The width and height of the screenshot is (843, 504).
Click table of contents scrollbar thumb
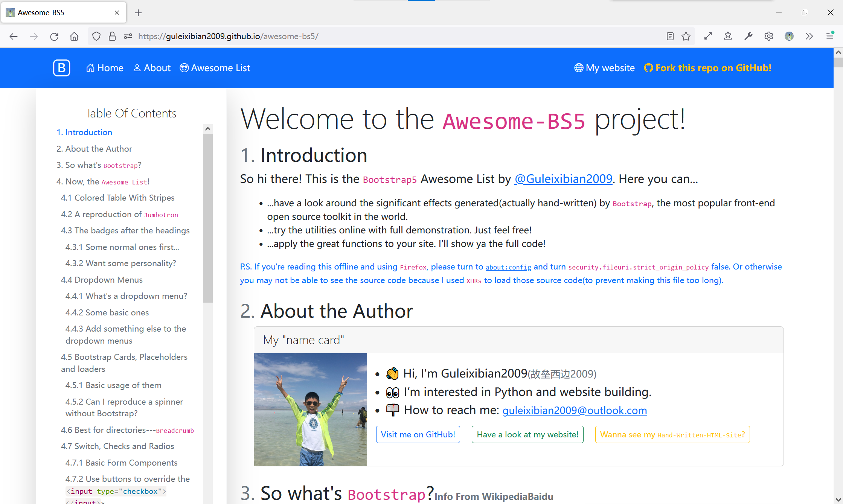[208, 218]
